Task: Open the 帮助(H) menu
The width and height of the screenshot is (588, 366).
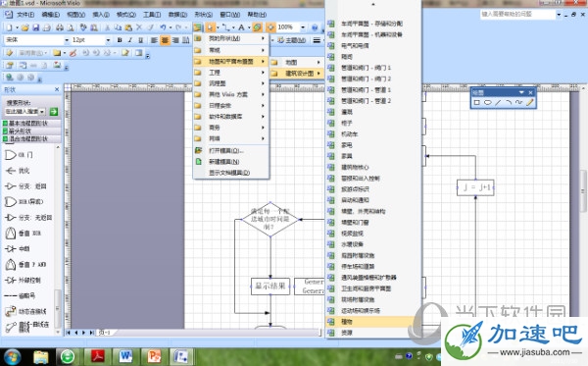Action: pyautogui.click(x=257, y=15)
